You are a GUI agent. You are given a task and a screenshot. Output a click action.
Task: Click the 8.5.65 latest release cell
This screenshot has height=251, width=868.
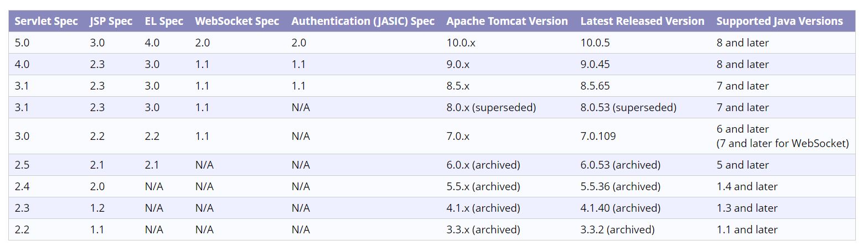(x=595, y=86)
